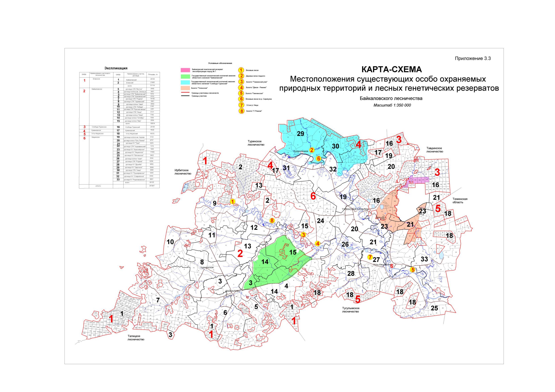Click the cyan "Слободо-Туринский" reserve legend swatch

pyautogui.click(x=185, y=82)
